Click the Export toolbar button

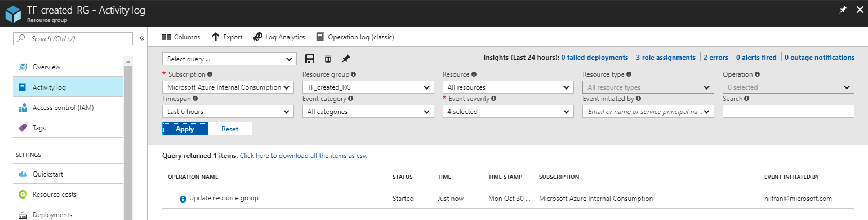(227, 37)
